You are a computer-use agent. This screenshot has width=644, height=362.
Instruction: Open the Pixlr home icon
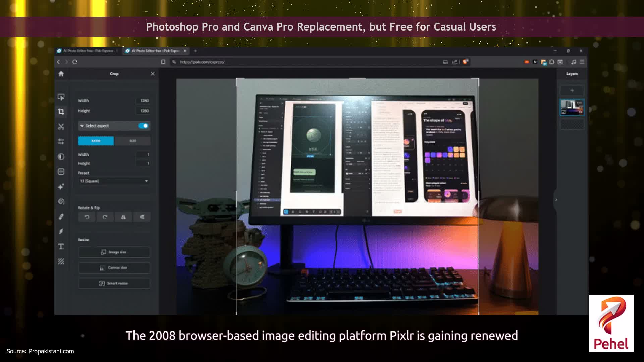click(x=61, y=74)
